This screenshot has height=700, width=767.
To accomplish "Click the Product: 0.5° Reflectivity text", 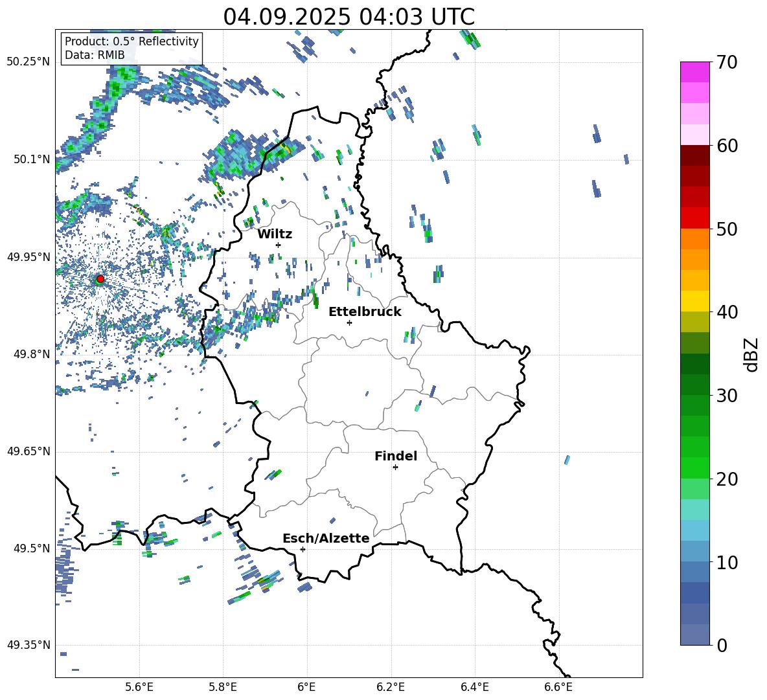I will point(132,41).
